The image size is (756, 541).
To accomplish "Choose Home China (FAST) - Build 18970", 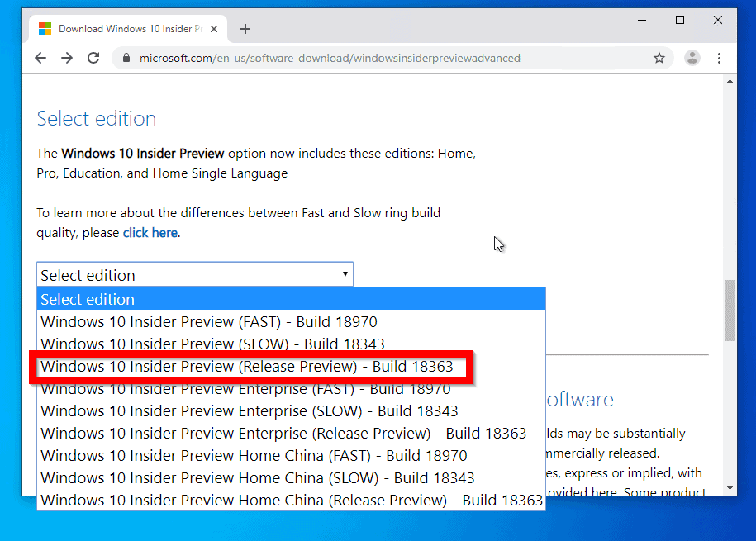I will point(291,455).
